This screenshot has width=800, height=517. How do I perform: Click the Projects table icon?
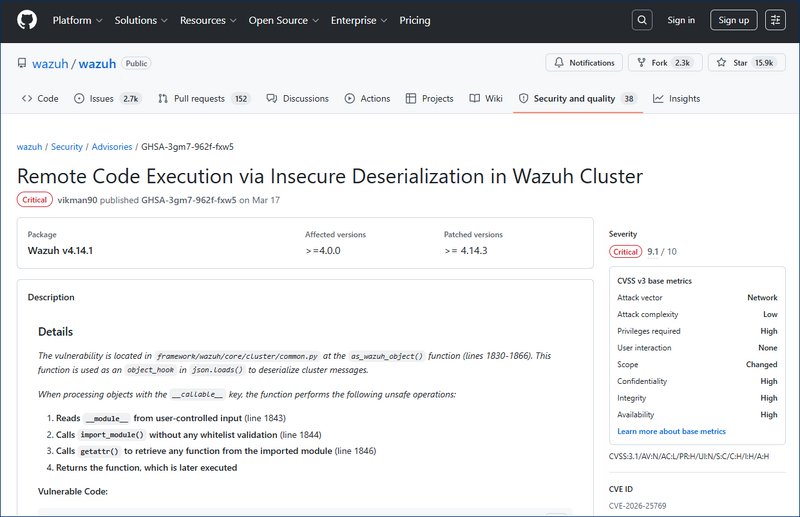pyautogui.click(x=411, y=99)
